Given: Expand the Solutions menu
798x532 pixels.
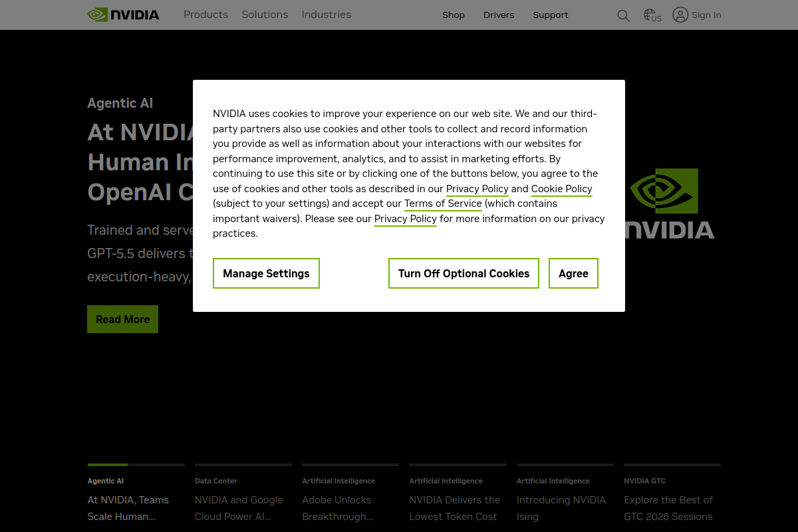Looking at the screenshot, I should [x=265, y=15].
